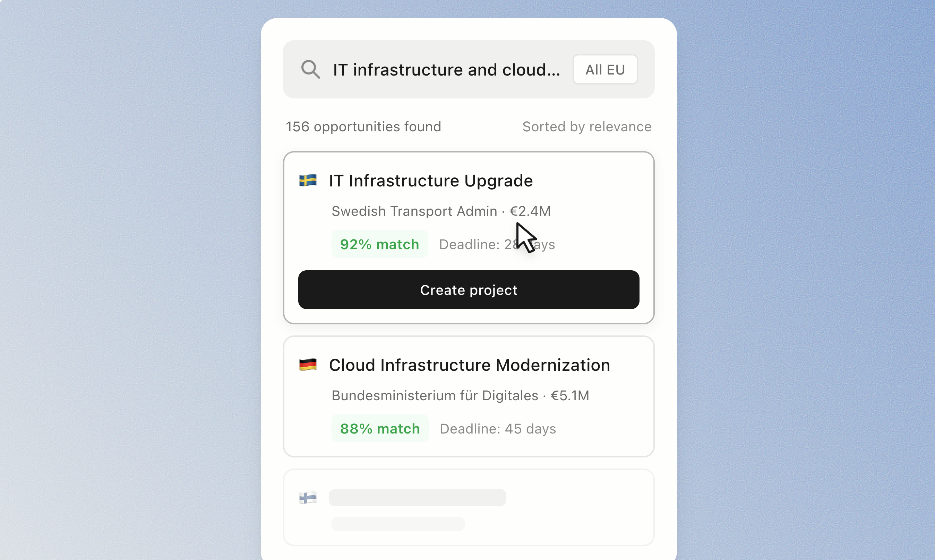This screenshot has width=935, height=560.
Task: Select the Cloud Infrastructure Modernization card
Action: (469, 396)
